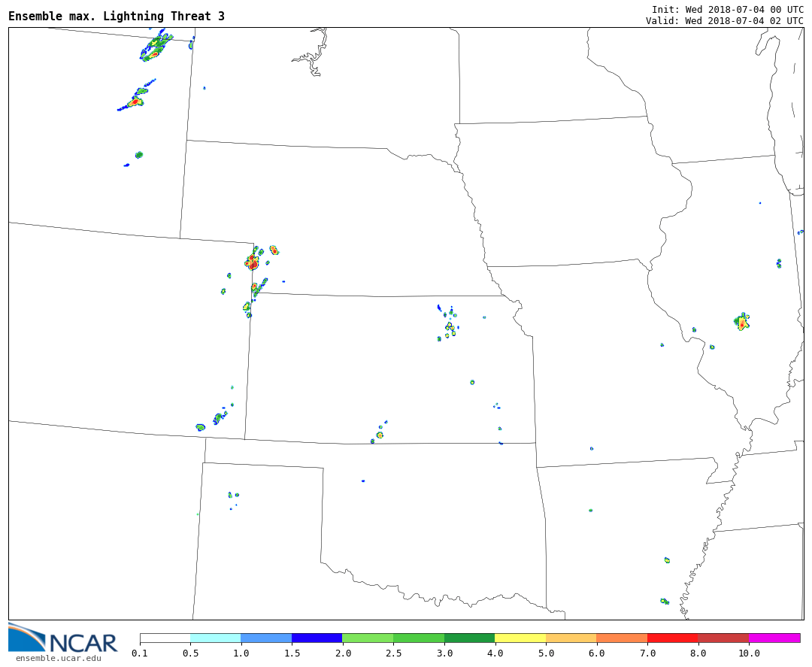Image resolution: width=812 pixels, height=667 pixels.
Task: Pick the dark green 3.0–4.0 swatch
Action: click(x=469, y=638)
